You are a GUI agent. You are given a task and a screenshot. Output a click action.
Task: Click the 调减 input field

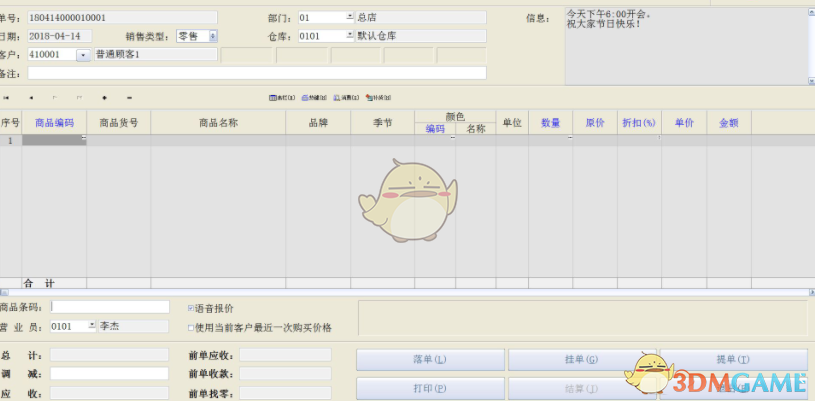(109, 373)
